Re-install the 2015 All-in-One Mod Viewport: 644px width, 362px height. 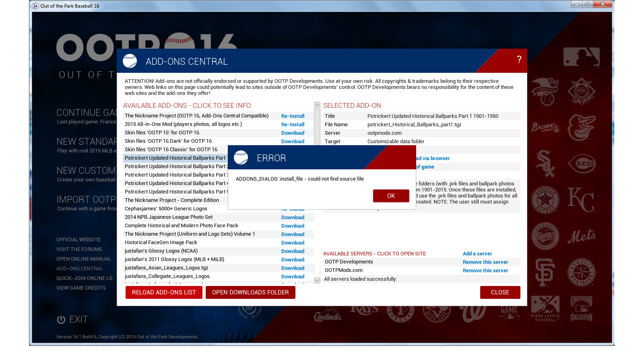(293, 125)
